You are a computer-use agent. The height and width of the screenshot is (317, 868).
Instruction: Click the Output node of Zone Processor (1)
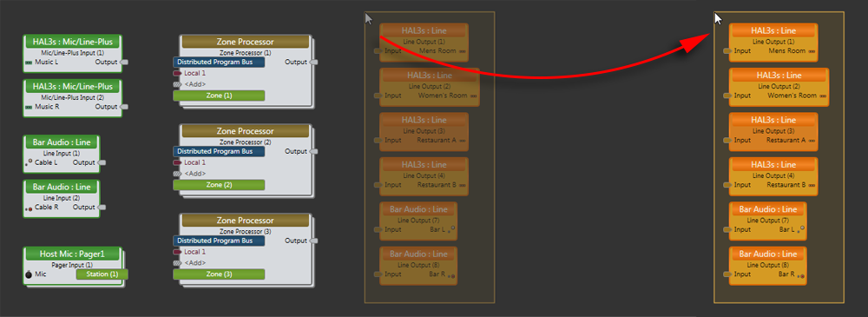pyautogui.click(x=313, y=62)
